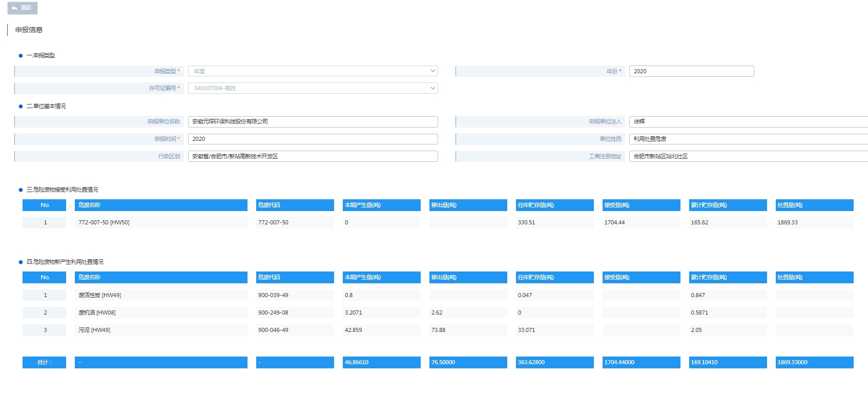Click the 行政区划 input field
The width and height of the screenshot is (868, 396).
[313, 157]
